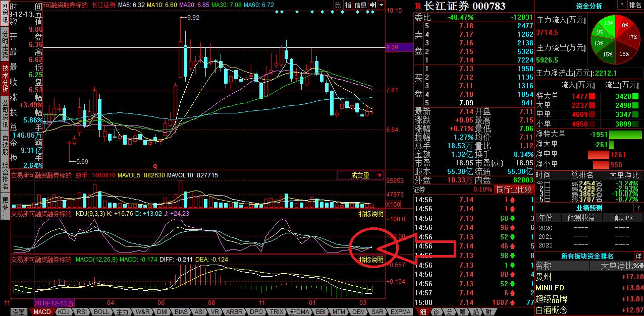Select the 分 tab under trades
Screen dimensions: 644x316
[449, 312]
